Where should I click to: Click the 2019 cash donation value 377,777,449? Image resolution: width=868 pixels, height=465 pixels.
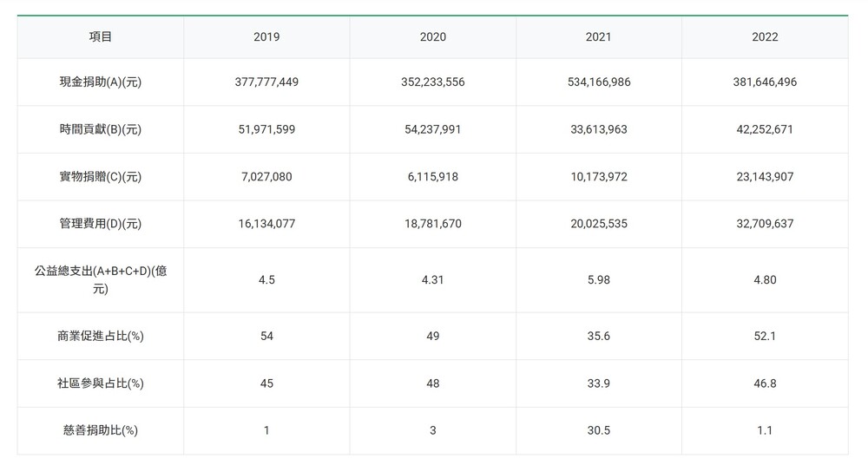click(266, 82)
